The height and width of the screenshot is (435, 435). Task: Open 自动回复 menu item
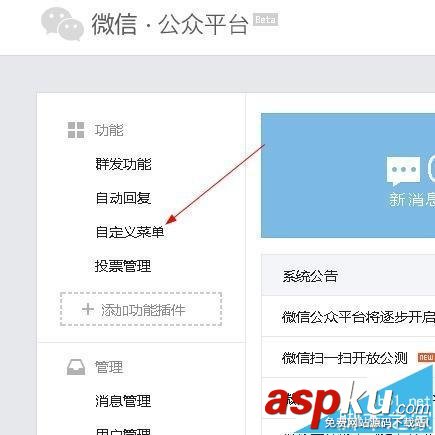pos(123,198)
